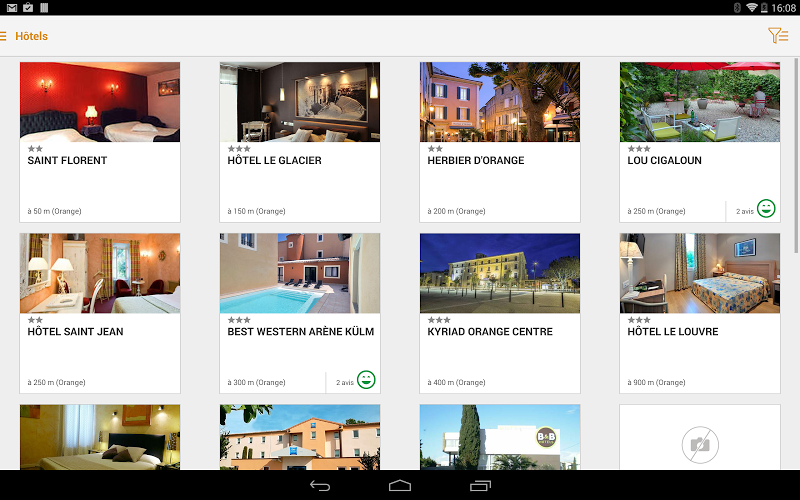This screenshot has height=500, width=800.
Task: Open the Lou Cigaloun terrace photo
Action: tap(700, 102)
